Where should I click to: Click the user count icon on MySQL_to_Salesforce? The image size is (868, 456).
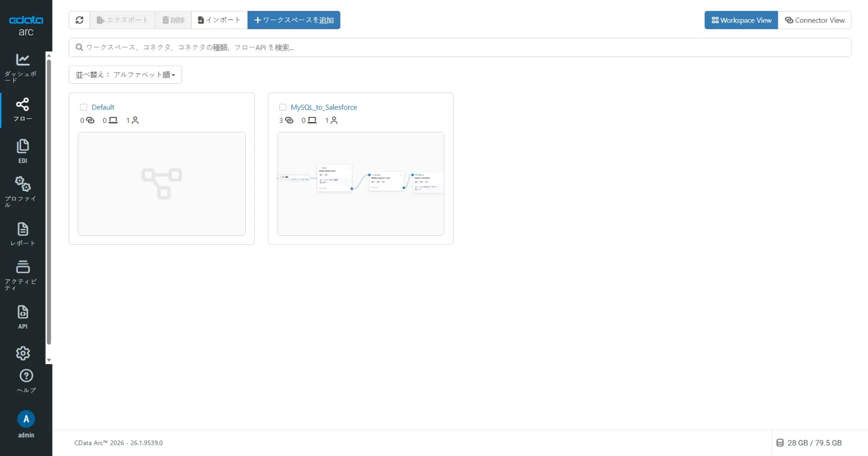[x=334, y=120]
